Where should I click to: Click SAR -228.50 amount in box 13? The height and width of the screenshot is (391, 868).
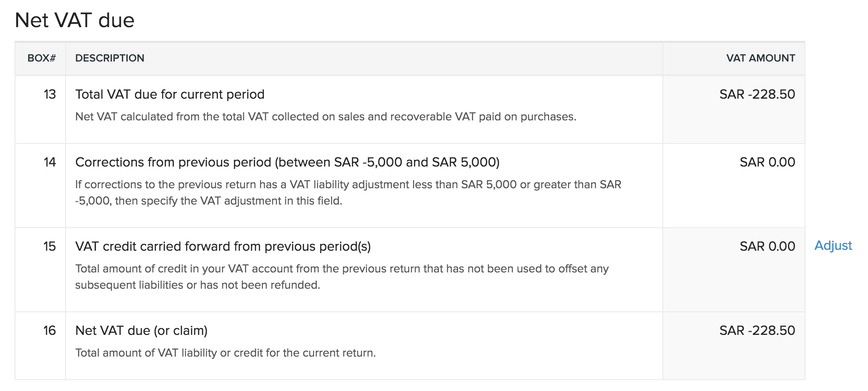tap(757, 95)
